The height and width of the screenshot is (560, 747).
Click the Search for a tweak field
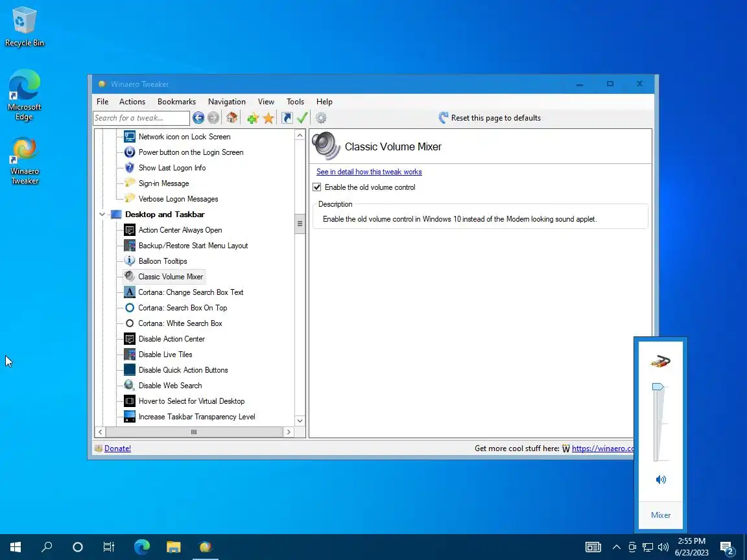141,117
